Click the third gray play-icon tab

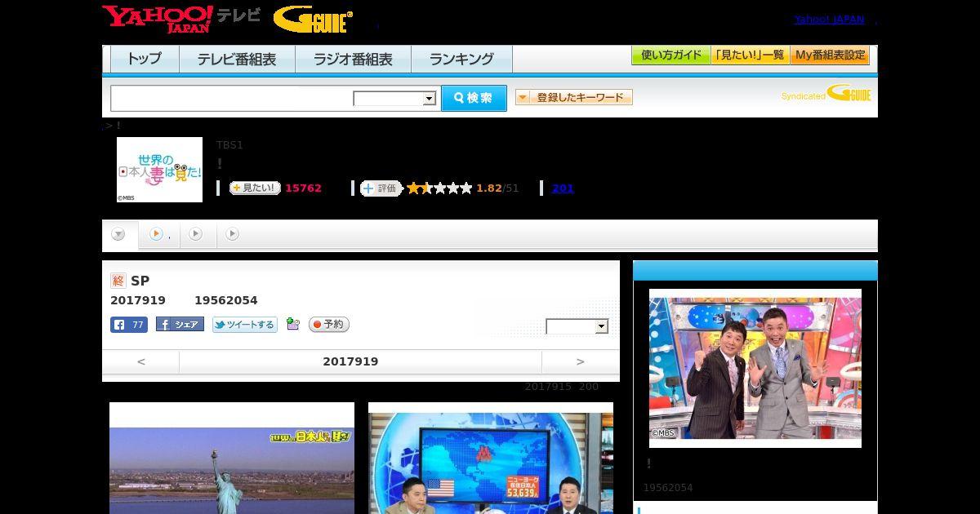pyautogui.click(x=195, y=234)
